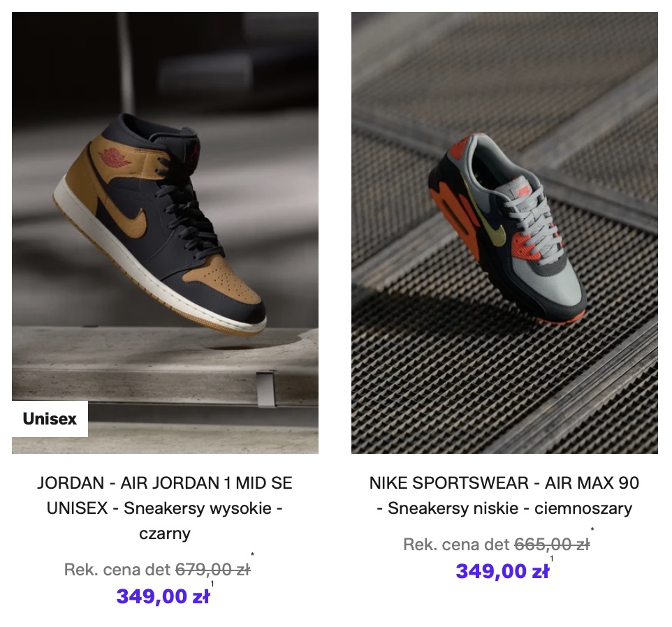Viewport: 672px width, 627px height.
Task: Click the crossed-out 665,00 zł recommended price
Action: (x=552, y=545)
